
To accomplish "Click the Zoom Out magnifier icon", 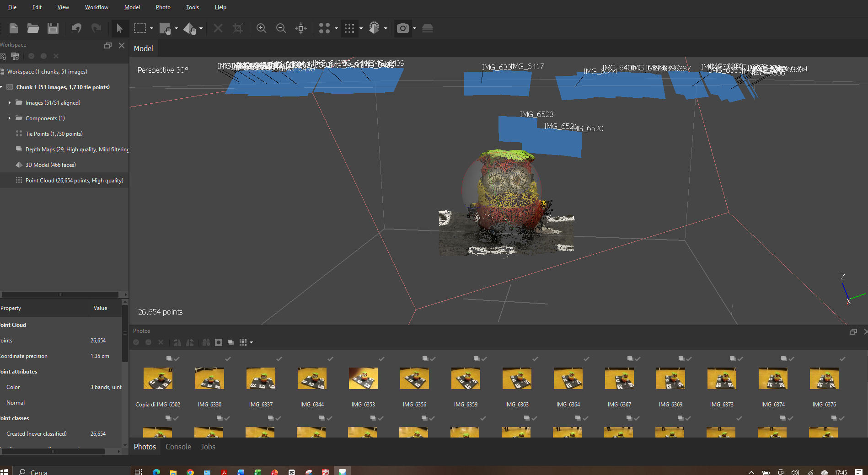I will pos(281,28).
